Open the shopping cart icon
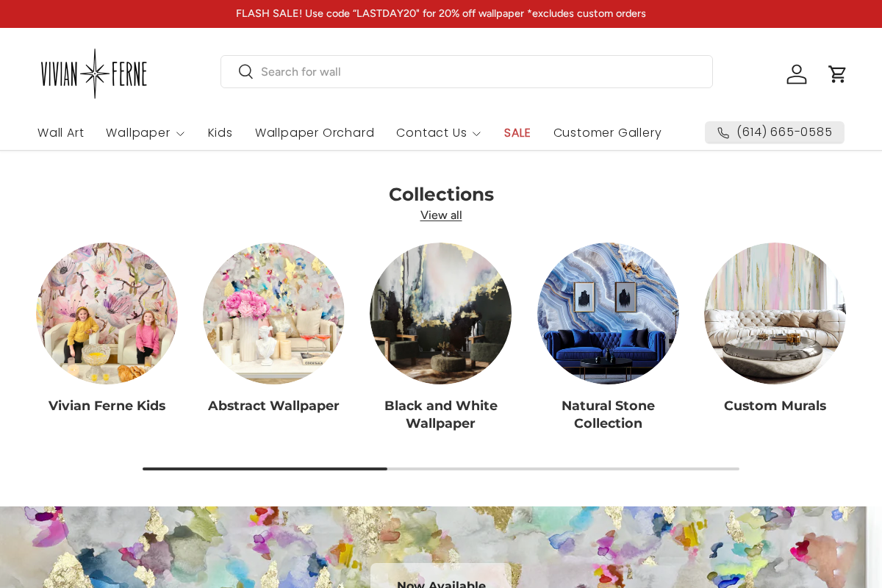Viewport: 882px width, 588px height. click(x=837, y=73)
